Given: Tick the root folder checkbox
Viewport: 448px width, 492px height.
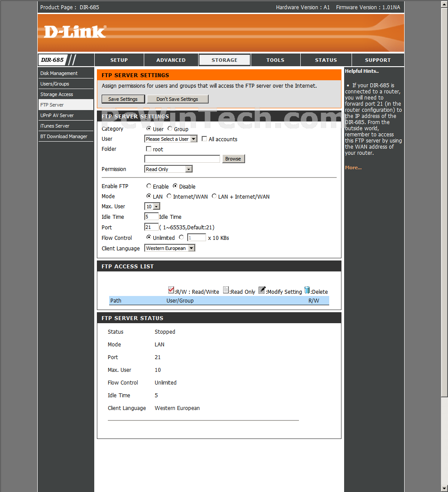Looking at the screenshot, I should coord(149,149).
